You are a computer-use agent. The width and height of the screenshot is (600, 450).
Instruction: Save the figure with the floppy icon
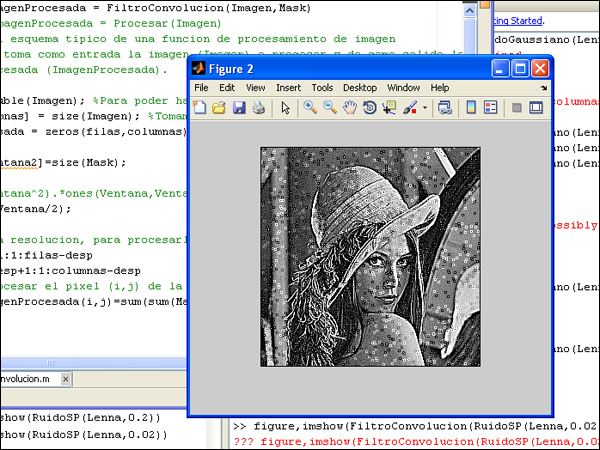[239, 107]
